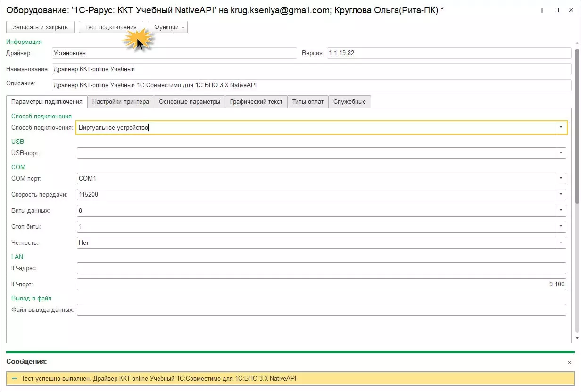581x392 pixels.
Task: Run Тест подключения
Action: pyautogui.click(x=111, y=27)
